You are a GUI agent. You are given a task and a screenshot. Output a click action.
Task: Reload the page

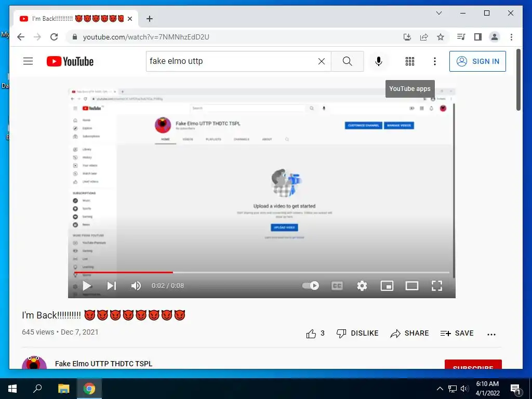[54, 37]
